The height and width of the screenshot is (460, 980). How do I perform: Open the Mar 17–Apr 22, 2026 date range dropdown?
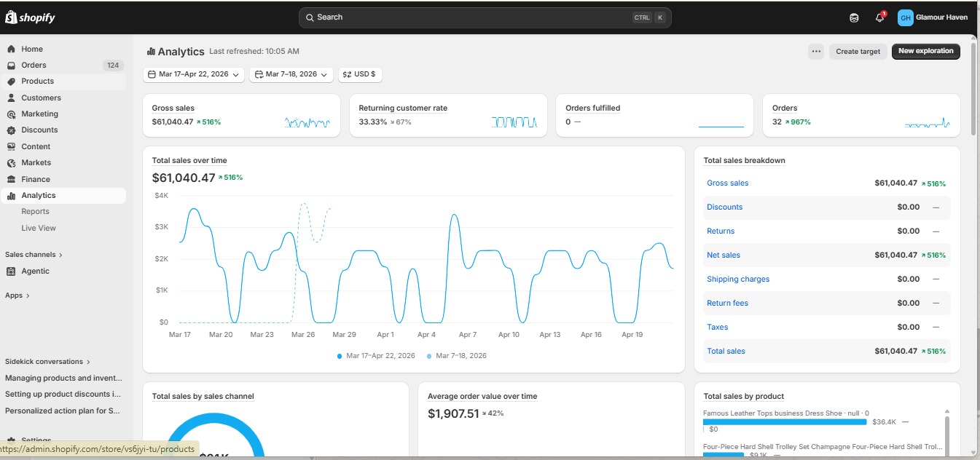[x=194, y=74]
